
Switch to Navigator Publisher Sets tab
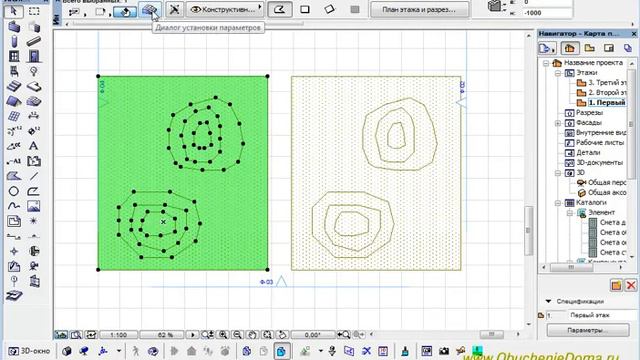pos(628,49)
